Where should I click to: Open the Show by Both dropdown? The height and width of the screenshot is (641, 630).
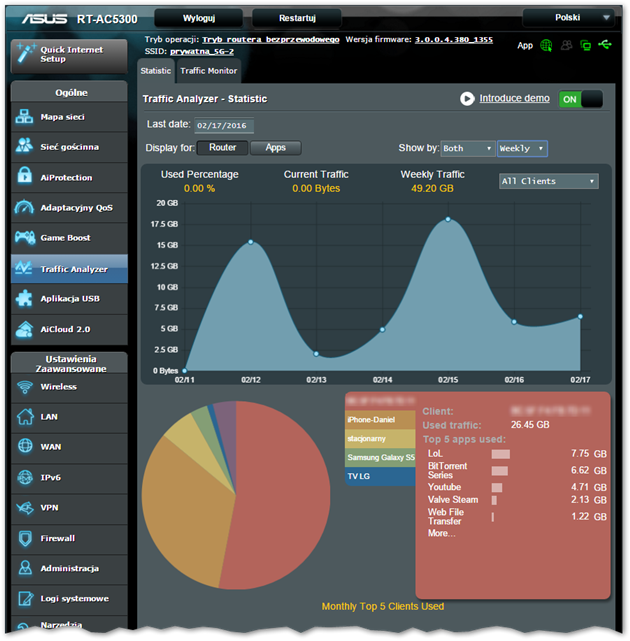coord(468,148)
